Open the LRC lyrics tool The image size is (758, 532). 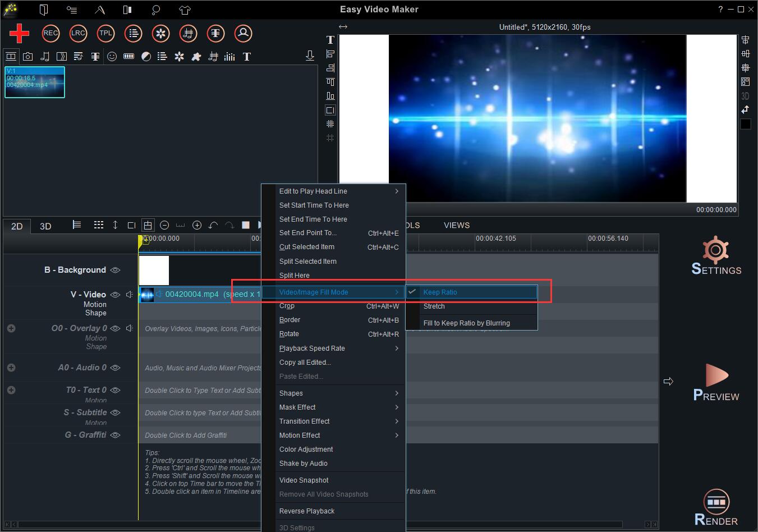pos(78,33)
